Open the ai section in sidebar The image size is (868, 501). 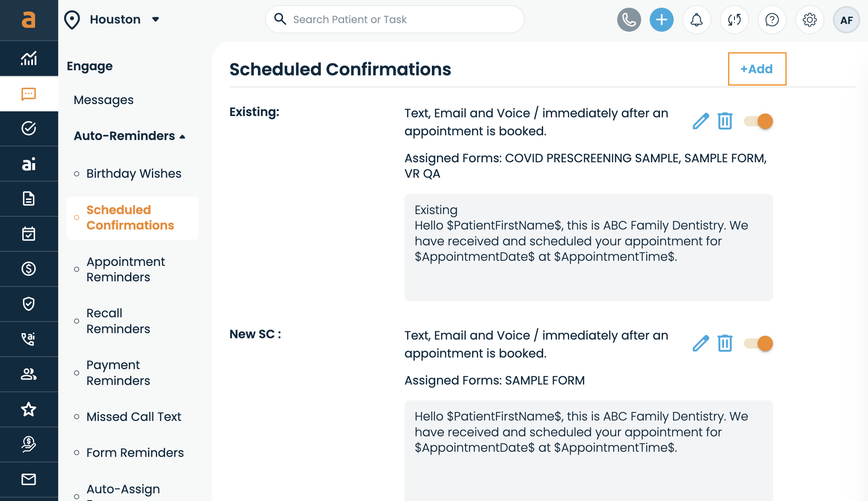coord(29,164)
